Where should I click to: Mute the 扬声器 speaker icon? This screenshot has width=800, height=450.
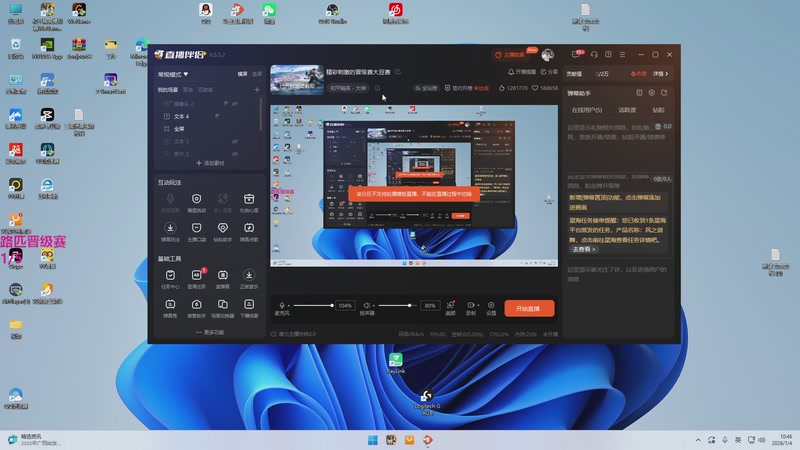click(366, 305)
